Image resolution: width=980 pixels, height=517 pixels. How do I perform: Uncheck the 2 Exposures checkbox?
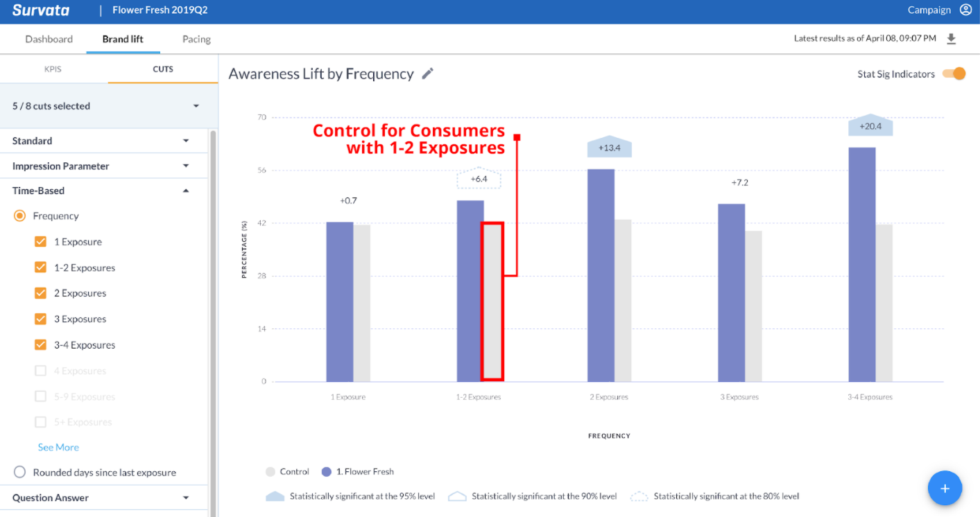click(x=40, y=293)
